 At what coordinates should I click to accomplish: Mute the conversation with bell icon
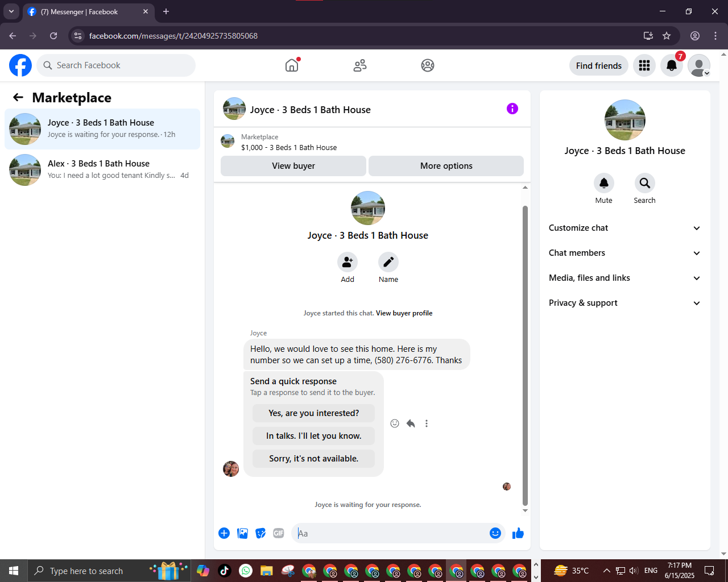604,183
